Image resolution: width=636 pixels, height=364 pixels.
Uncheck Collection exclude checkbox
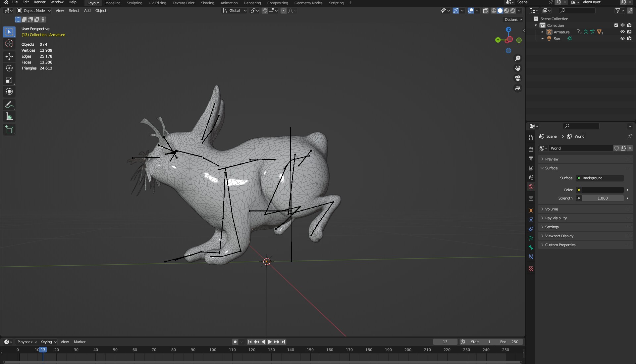tap(616, 25)
